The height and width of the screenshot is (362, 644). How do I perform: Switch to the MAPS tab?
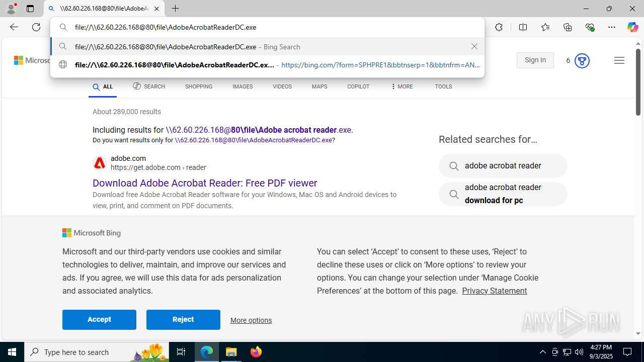(x=319, y=86)
